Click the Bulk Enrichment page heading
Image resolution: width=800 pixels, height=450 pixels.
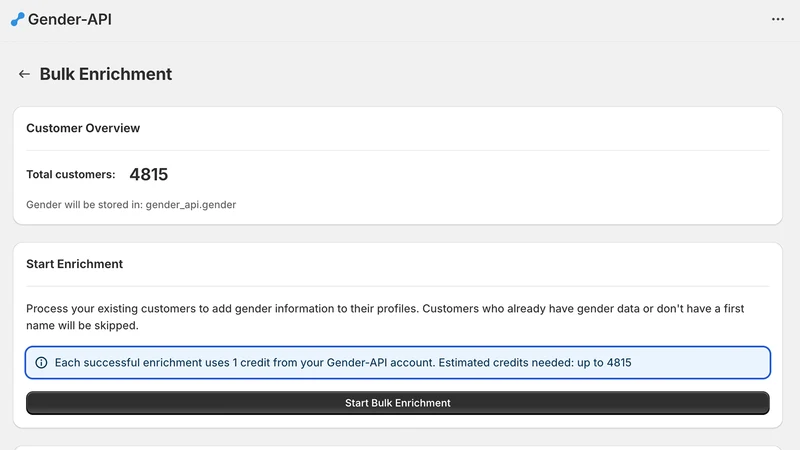tap(106, 74)
